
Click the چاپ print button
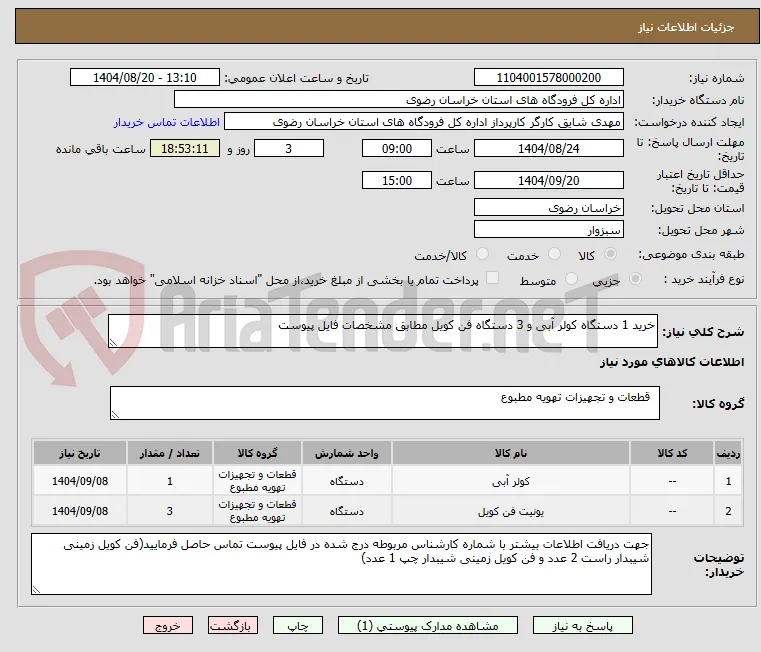298,625
